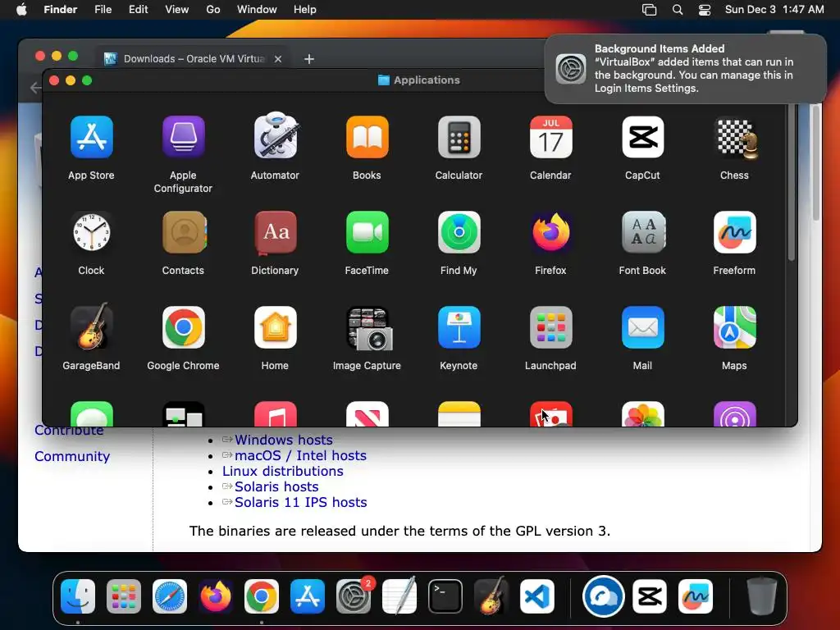Viewport: 840px width, 630px height.
Task: Open the Clock app
Action: click(92, 232)
